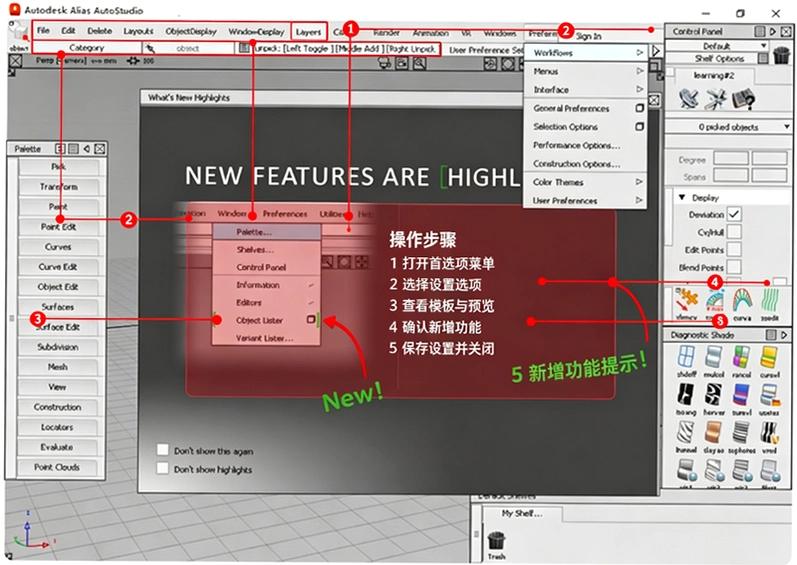Select the spedit tool icon
Image resolution: width=797 pixels, height=565 pixels.
[770, 300]
